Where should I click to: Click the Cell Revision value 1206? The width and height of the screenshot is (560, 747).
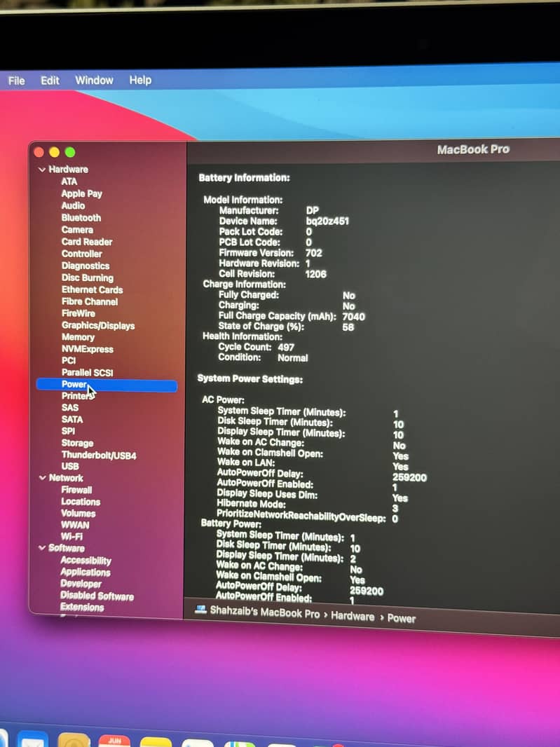[315, 275]
